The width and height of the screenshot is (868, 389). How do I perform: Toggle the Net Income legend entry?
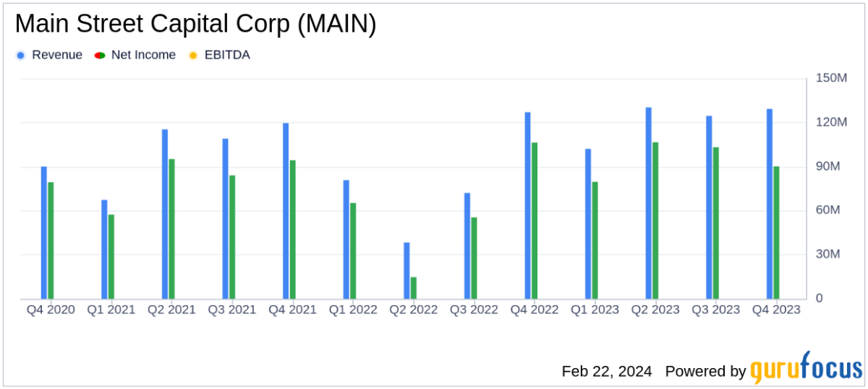pos(135,55)
